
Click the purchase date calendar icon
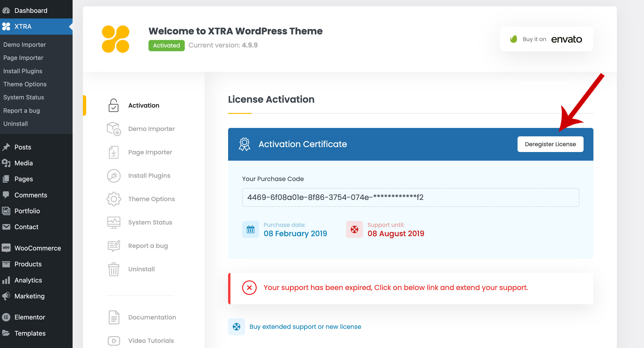(250, 229)
